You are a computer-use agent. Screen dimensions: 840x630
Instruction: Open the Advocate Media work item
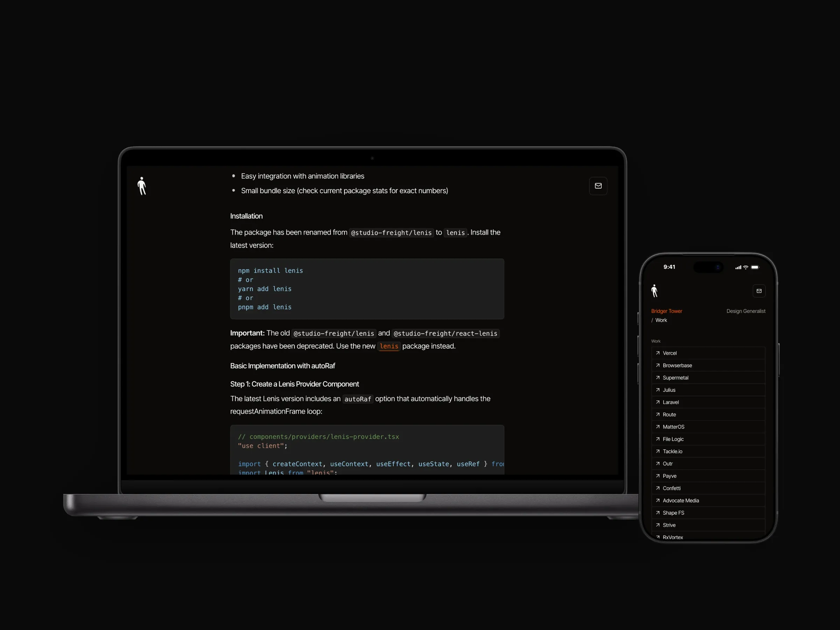(x=708, y=500)
